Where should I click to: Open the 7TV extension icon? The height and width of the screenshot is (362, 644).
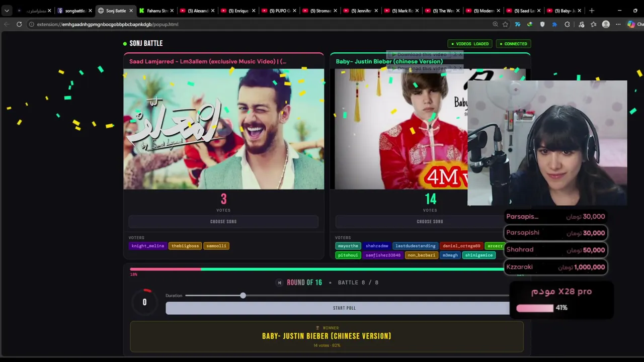(517, 24)
